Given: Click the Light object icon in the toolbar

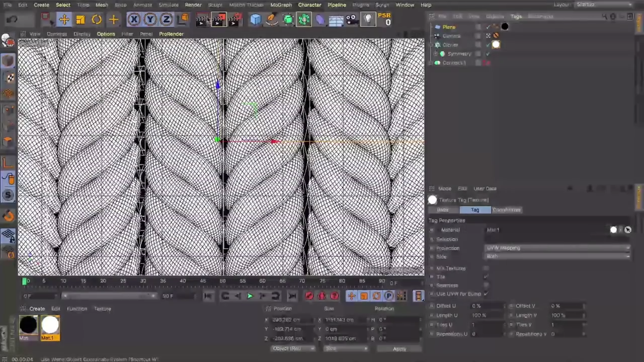Looking at the screenshot, I should pyautogui.click(x=368, y=19).
